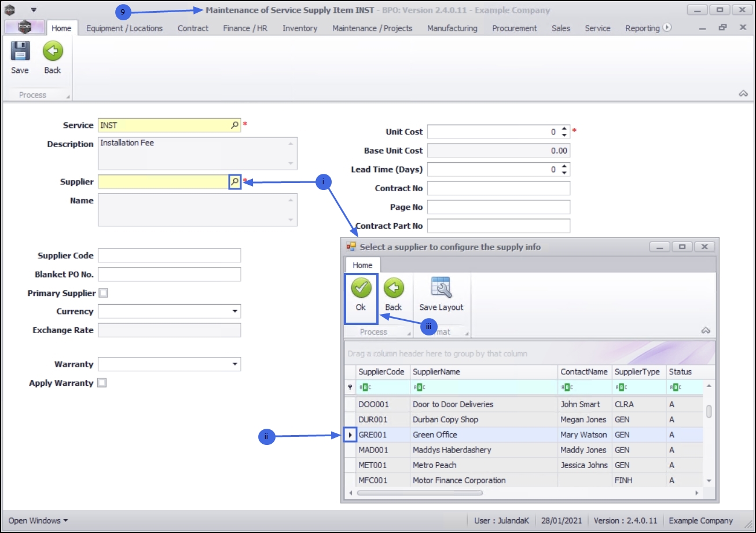Viewport: 756px width, 533px height.
Task: Sort by the SupplierName column header
Action: click(x=484, y=372)
